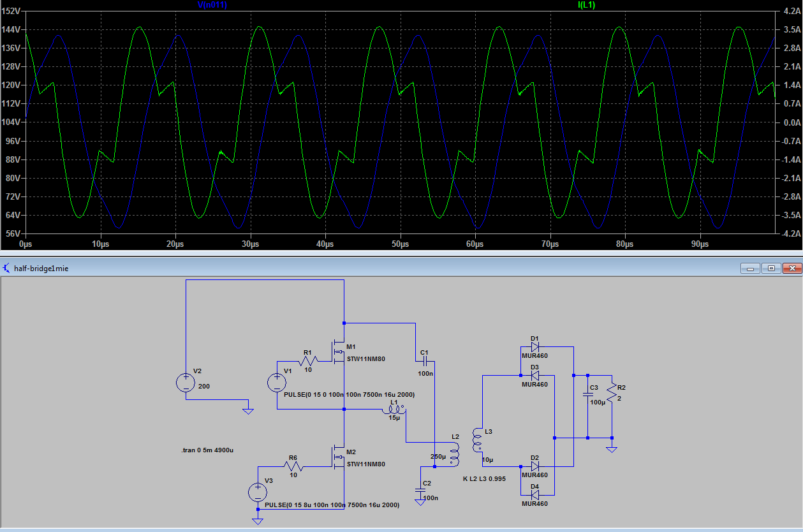Click the 100n value of C2
This screenshot has width=803, height=532.
[431, 498]
